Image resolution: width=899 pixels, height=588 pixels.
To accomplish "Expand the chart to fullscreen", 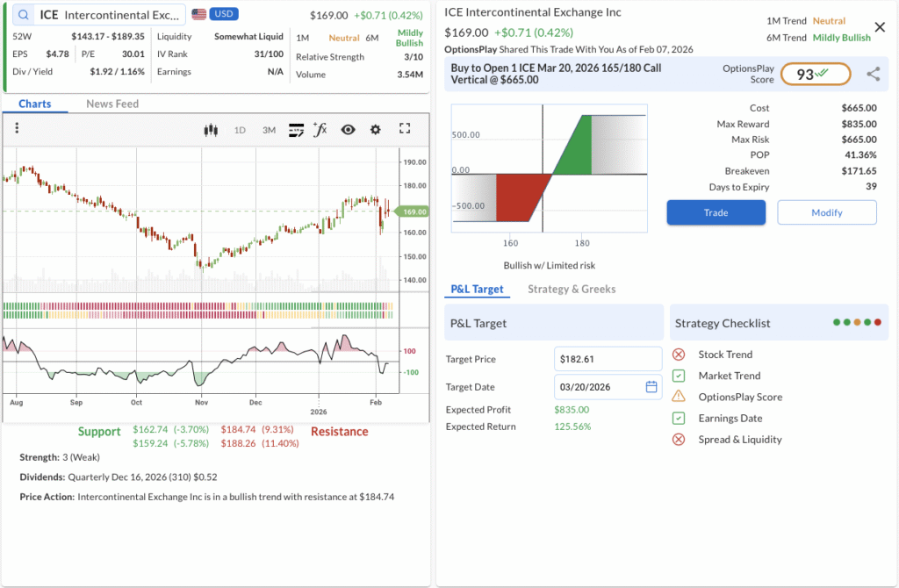I will point(405,129).
